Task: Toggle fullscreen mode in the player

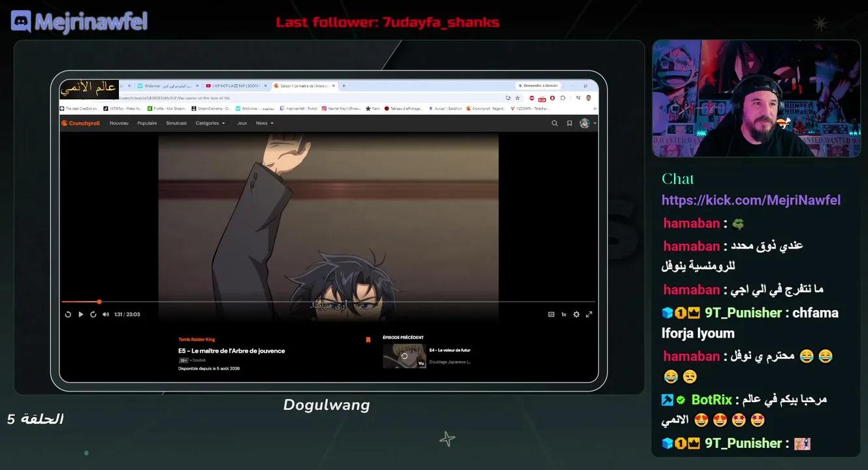Action: 588,314
